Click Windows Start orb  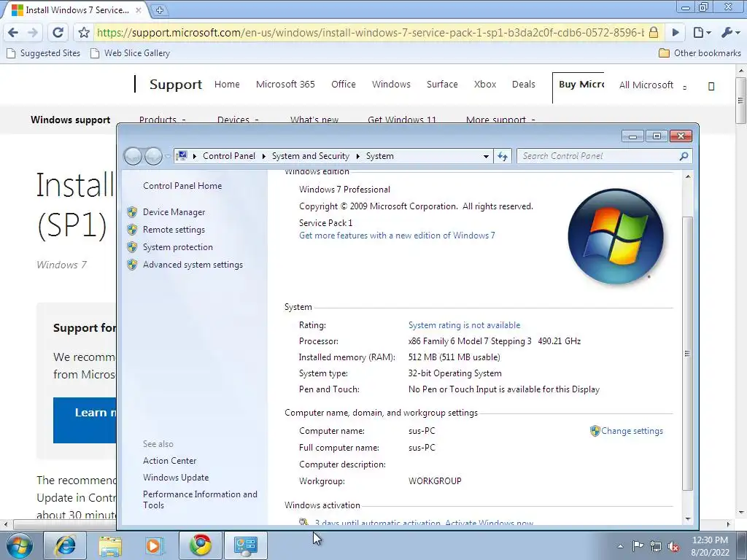point(20,545)
